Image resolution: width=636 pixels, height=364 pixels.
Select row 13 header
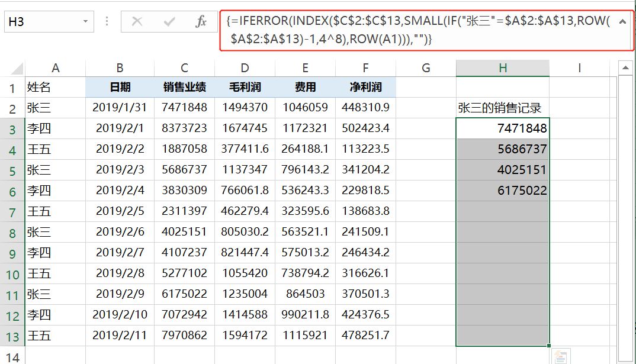click(x=12, y=336)
